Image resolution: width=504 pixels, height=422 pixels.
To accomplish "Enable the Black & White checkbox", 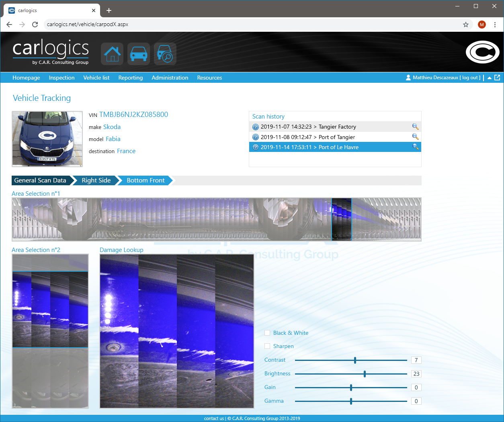I will tap(267, 333).
